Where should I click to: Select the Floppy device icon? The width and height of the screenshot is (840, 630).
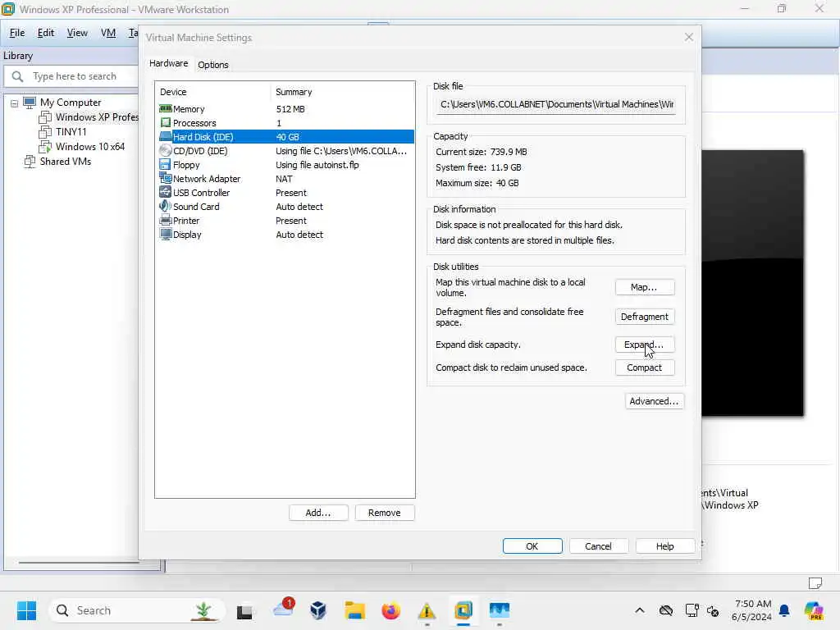pos(166,164)
